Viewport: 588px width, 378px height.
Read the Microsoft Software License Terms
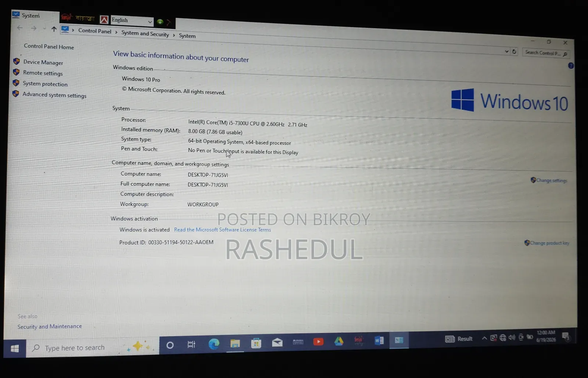click(x=222, y=230)
